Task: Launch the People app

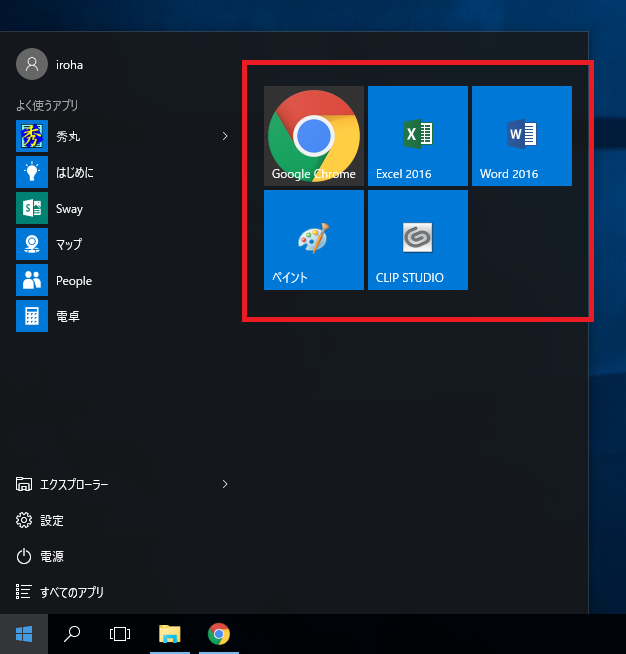Action: pos(73,281)
